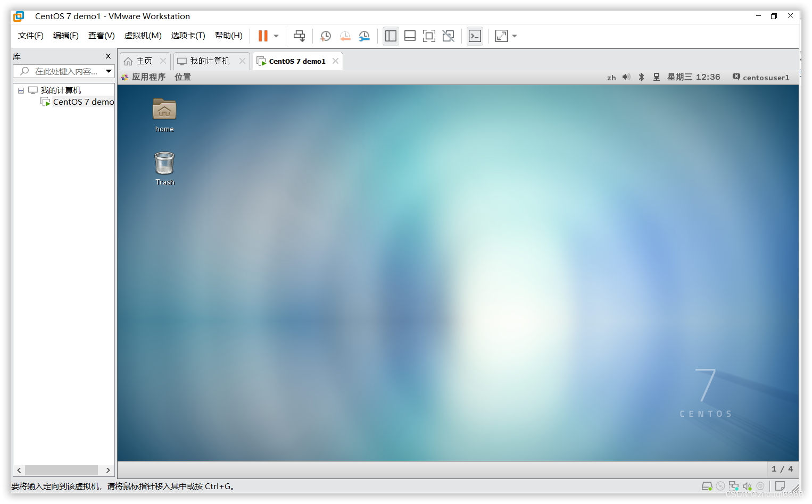The height and width of the screenshot is (504, 812).
Task: Open the 文件(F) menu
Action: [31, 36]
